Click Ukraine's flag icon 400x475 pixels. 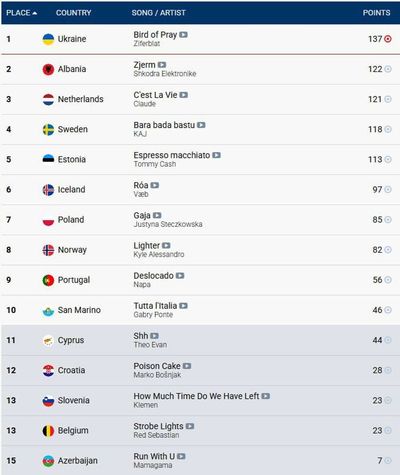pos(48,39)
